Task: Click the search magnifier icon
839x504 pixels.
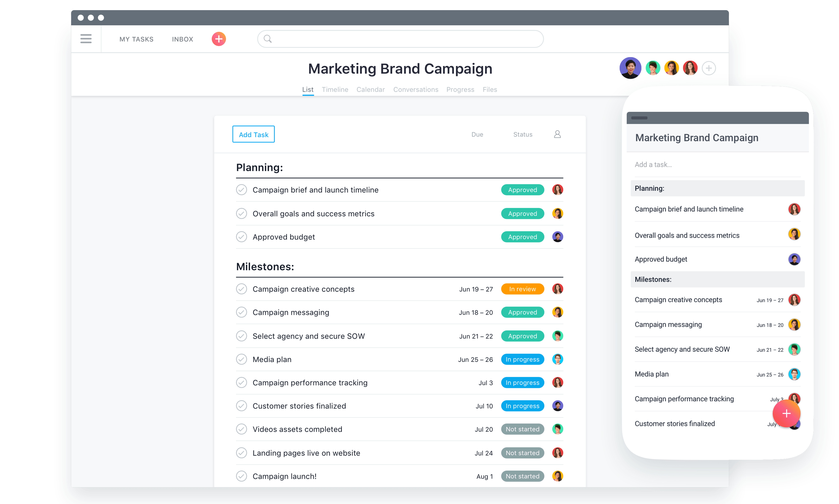Action: (x=268, y=39)
